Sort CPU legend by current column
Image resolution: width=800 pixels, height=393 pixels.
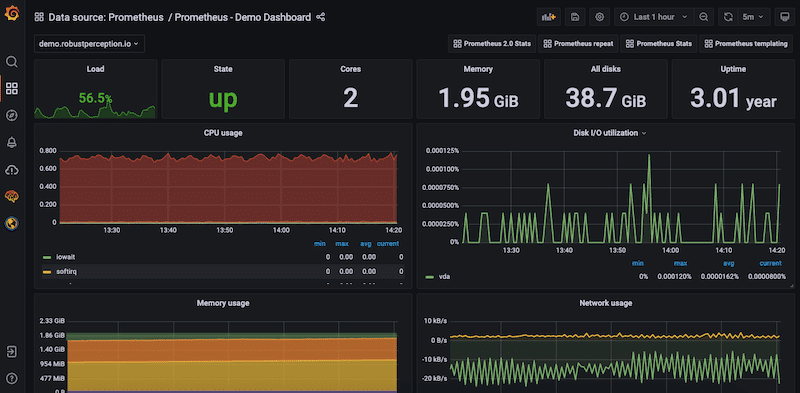388,244
